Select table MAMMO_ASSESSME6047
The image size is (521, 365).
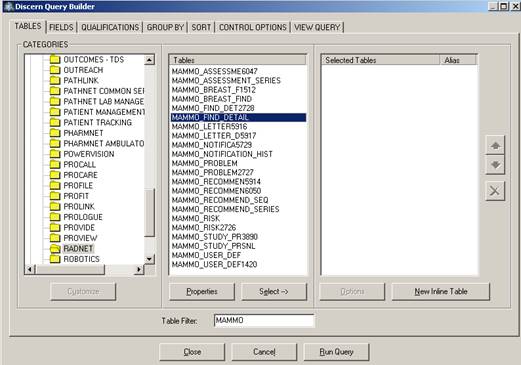[x=215, y=71]
